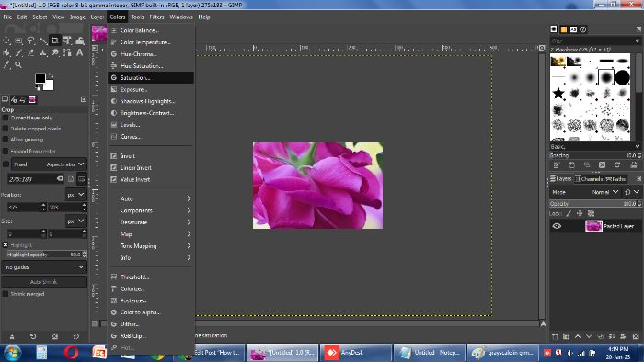Expand the Auto submenu
Screen dimensions: 644x362
click(x=151, y=198)
